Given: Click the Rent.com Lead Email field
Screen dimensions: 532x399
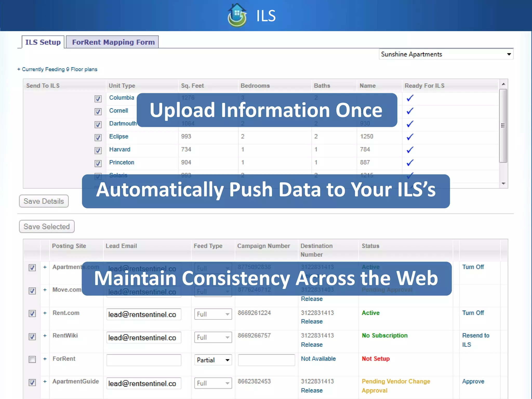Looking at the screenshot, I should [x=144, y=314].
